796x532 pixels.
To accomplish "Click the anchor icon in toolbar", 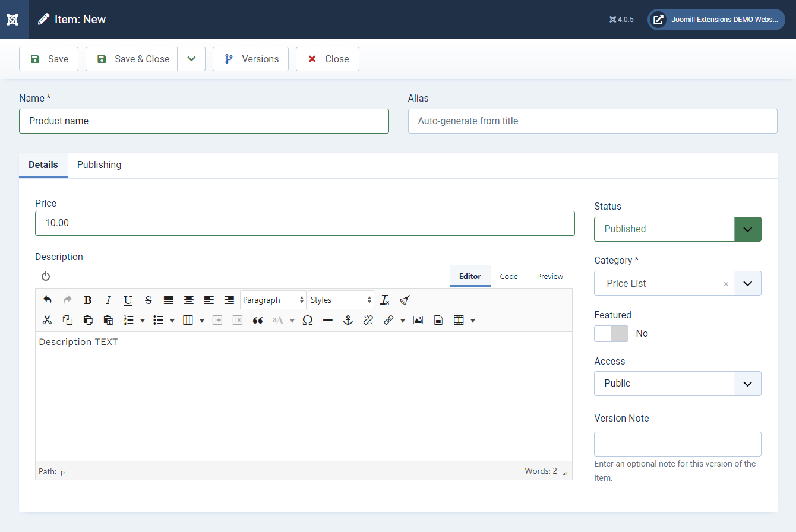I will (x=348, y=321).
